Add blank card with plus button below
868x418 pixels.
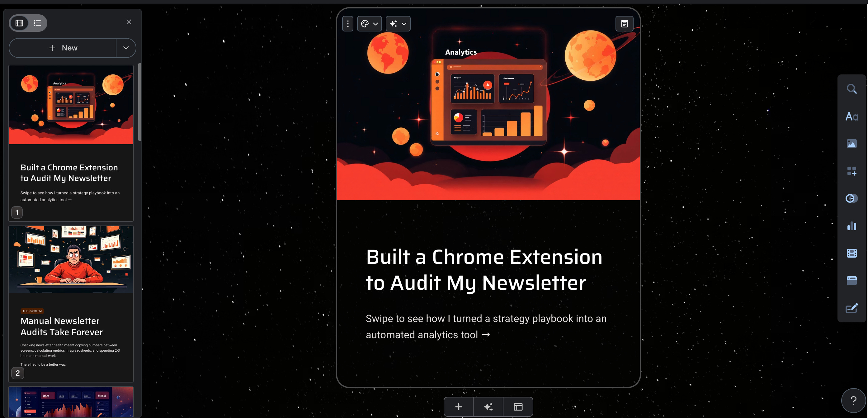click(x=459, y=407)
